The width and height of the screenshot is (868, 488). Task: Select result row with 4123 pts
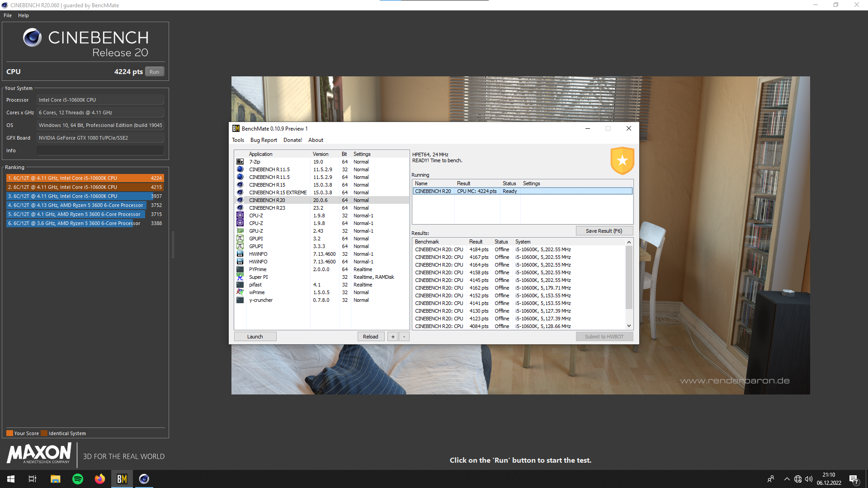coord(519,319)
